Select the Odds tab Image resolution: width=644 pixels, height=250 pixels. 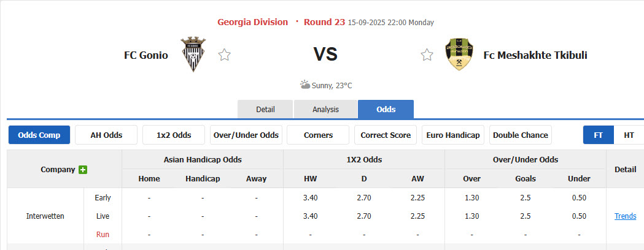(x=386, y=109)
